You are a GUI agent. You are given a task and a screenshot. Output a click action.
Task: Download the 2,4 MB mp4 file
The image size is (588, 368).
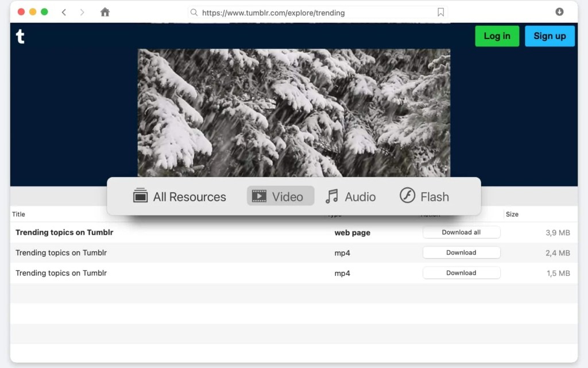pos(461,252)
